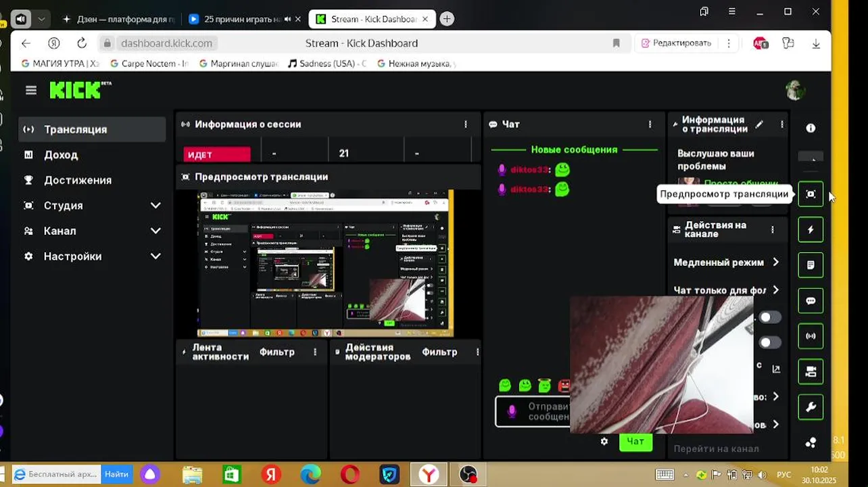The height and width of the screenshot is (487, 868).
Task: Toggle the wrench widget icon
Action: tap(811, 407)
